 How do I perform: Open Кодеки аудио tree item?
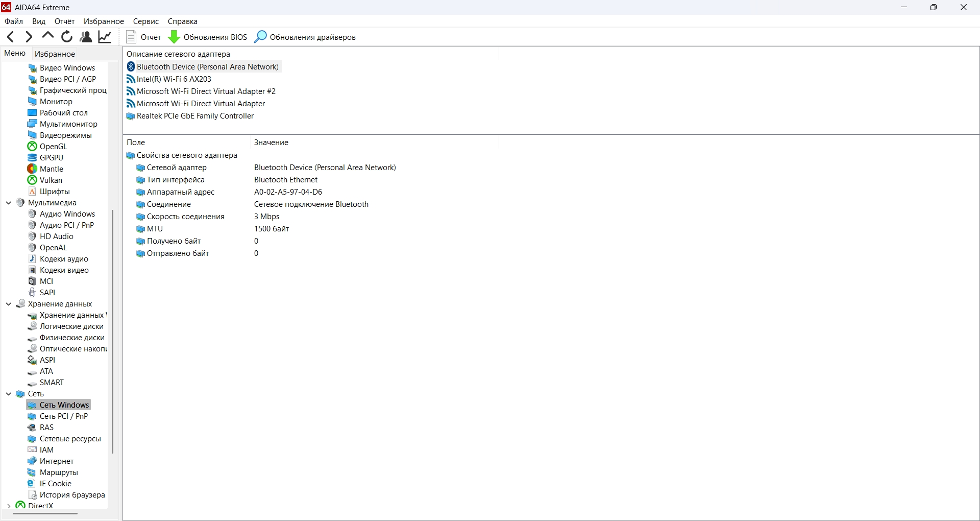pos(58,259)
